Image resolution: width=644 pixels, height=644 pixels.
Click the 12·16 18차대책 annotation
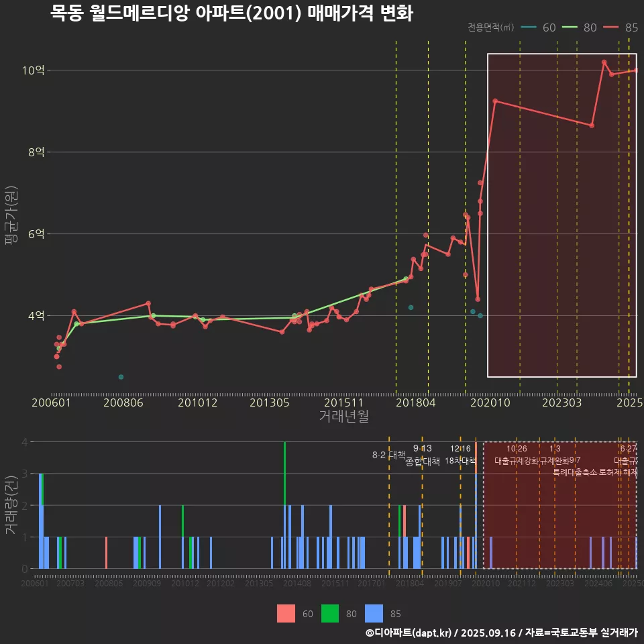pyautogui.click(x=460, y=455)
